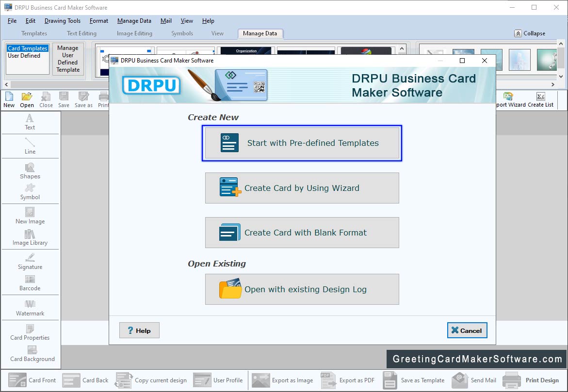
Task: Select the Text tool in left panel
Action: tap(30, 122)
